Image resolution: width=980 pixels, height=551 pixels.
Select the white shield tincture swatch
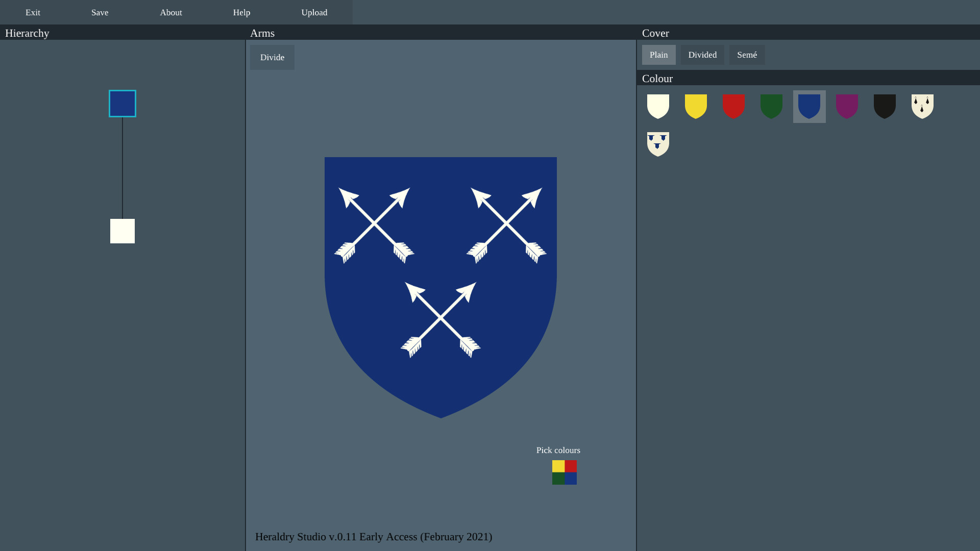pyautogui.click(x=658, y=106)
